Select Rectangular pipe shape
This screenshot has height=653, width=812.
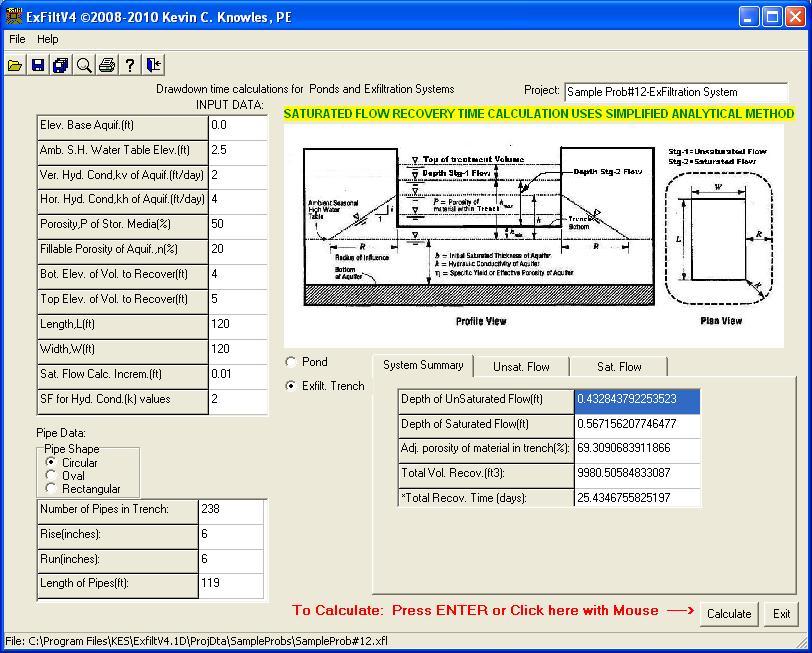[x=51, y=489]
